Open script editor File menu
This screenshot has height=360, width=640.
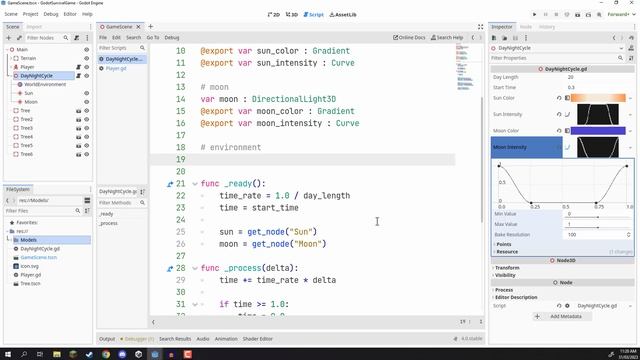pos(103,38)
